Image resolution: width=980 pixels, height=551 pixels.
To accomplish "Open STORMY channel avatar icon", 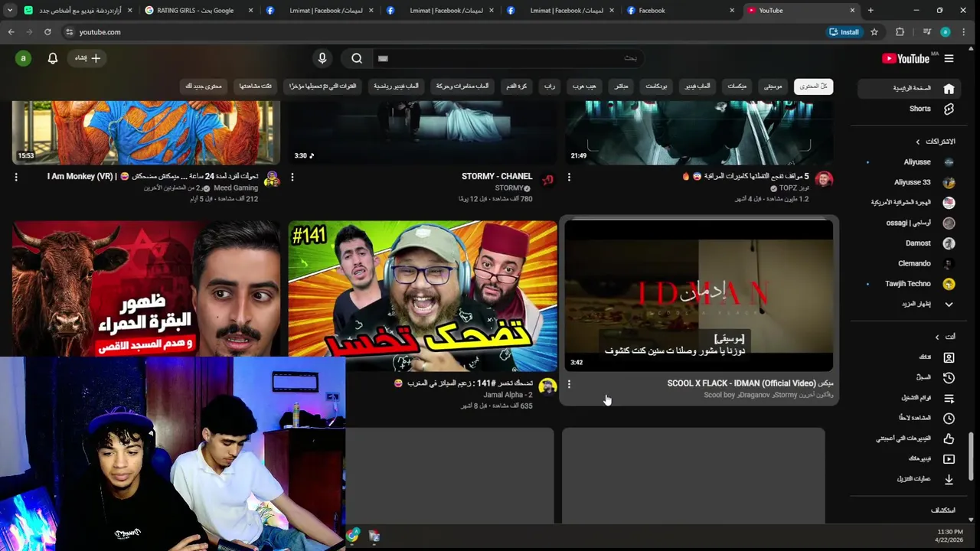I will pyautogui.click(x=547, y=180).
